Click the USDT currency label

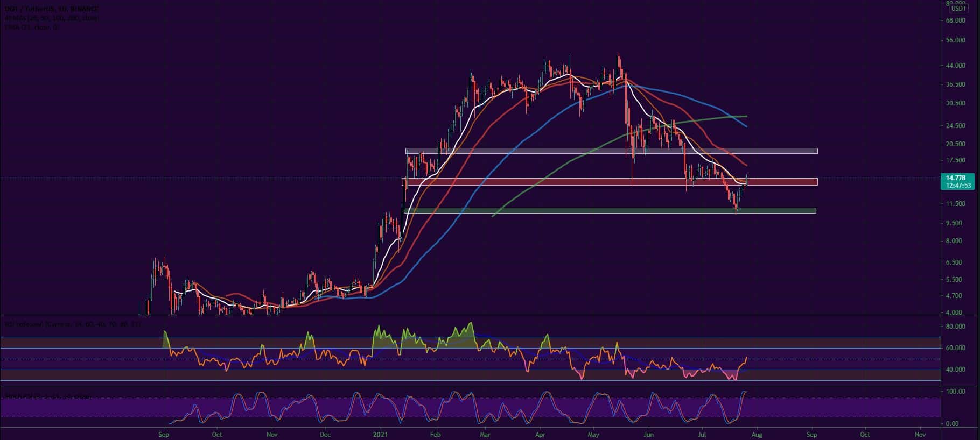coord(959,9)
